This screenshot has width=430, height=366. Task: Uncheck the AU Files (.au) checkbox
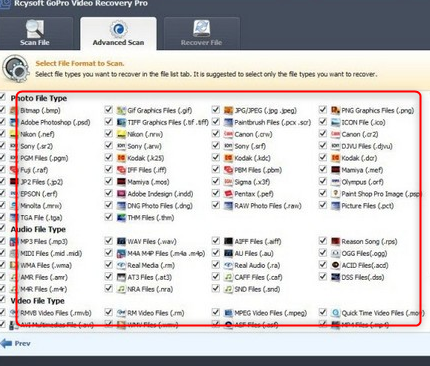[x=216, y=253]
